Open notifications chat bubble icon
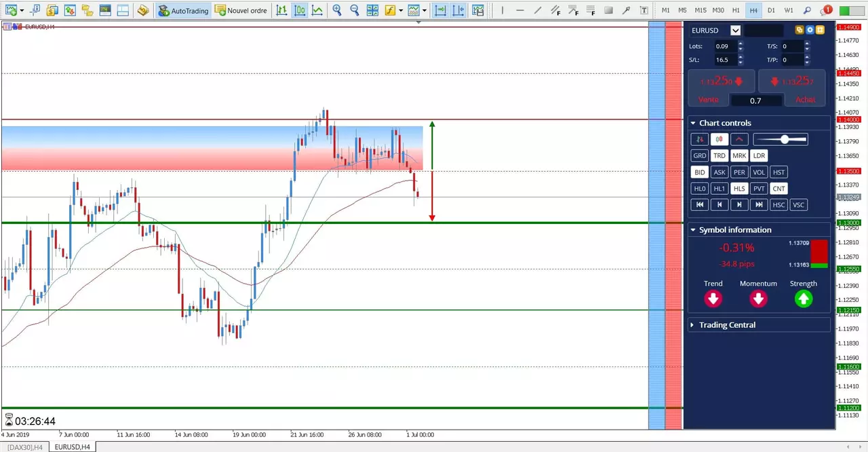This screenshot has width=868, height=452. click(x=825, y=10)
